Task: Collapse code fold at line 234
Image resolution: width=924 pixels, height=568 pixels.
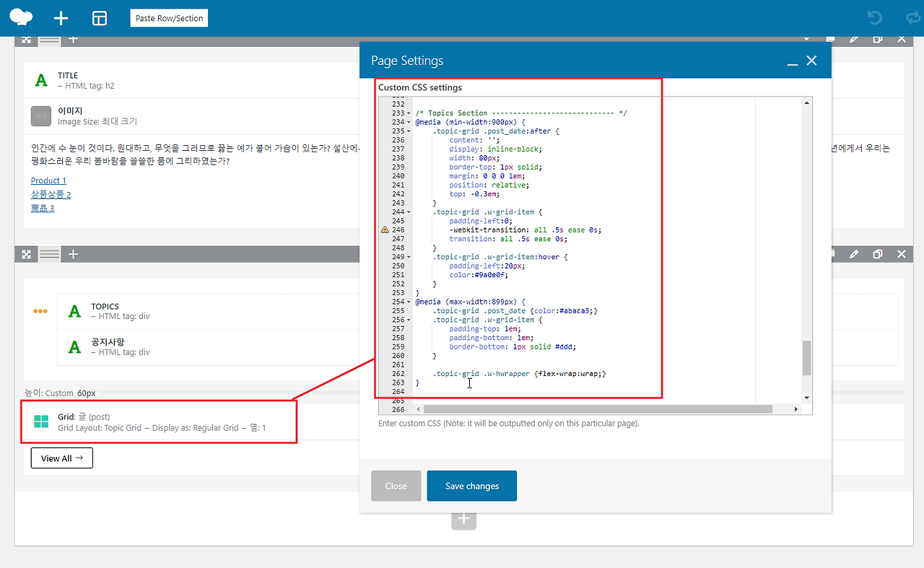Action: click(x=409, y=122)
